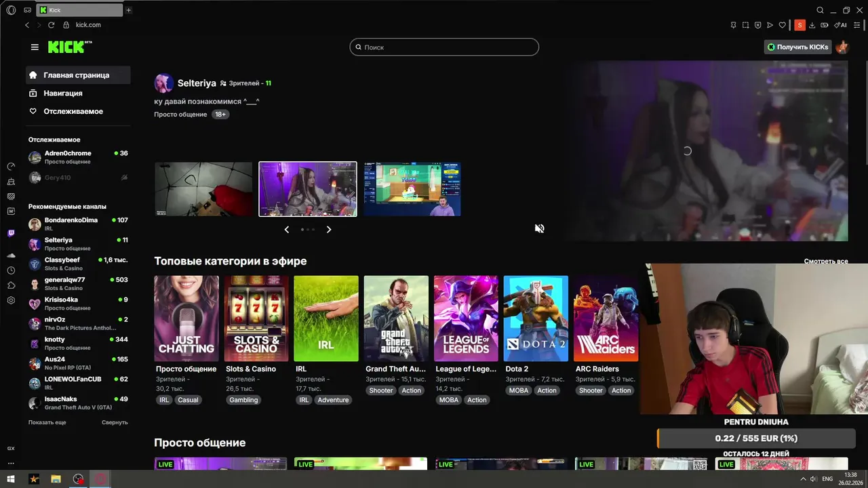The height and width of the screenshot is (488, 868).
Task: Go to Главная страница
Action: [78, 75]
